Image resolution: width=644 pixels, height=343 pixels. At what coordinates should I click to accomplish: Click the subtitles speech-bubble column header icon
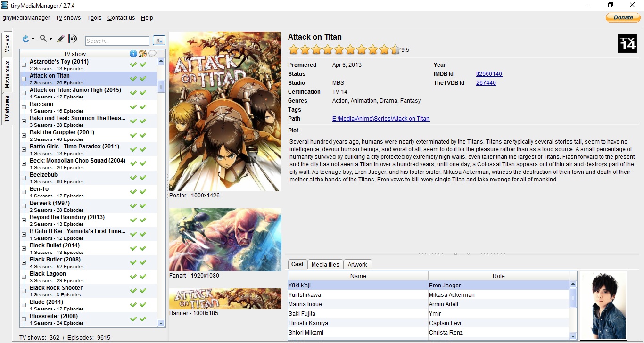click(152, 54)
